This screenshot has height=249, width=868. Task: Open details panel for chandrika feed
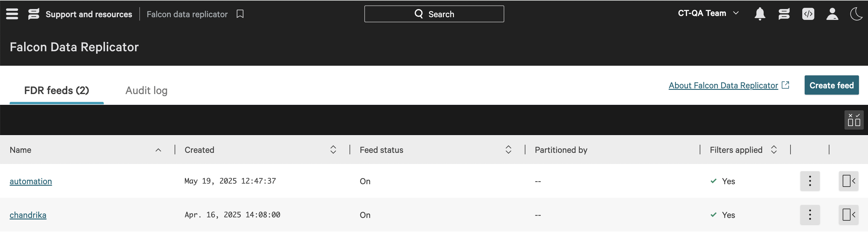coord(848,215)
